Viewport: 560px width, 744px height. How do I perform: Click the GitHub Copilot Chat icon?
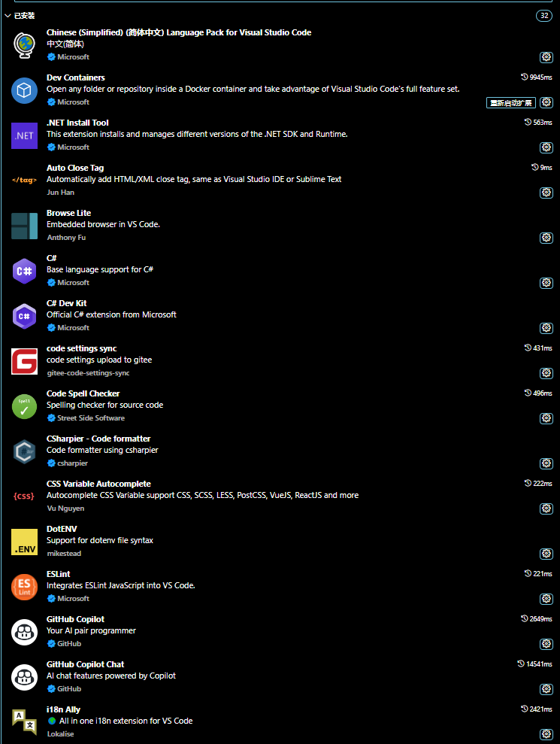(24, 677)
